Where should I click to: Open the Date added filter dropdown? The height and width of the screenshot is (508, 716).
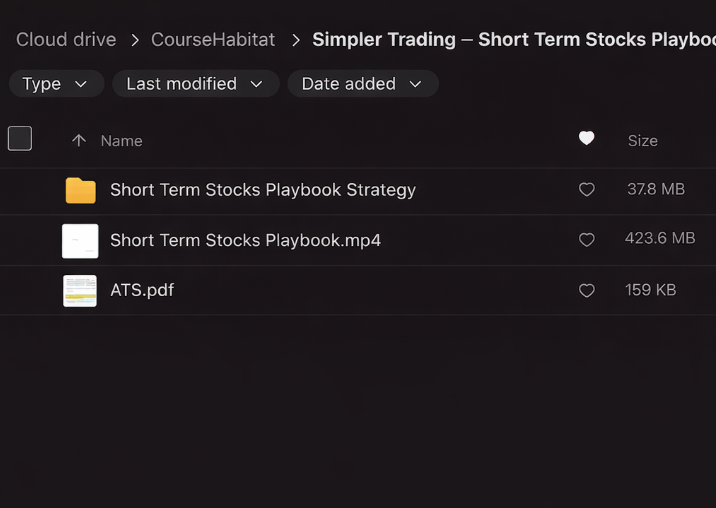point(362,84)
